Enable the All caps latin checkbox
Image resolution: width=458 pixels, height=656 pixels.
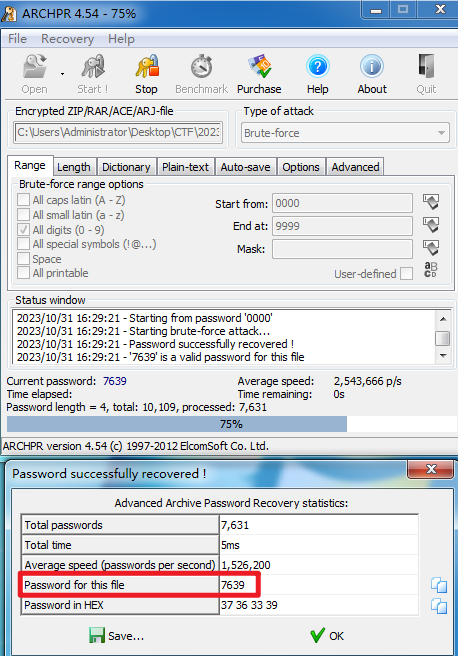(x=23, y=200)
